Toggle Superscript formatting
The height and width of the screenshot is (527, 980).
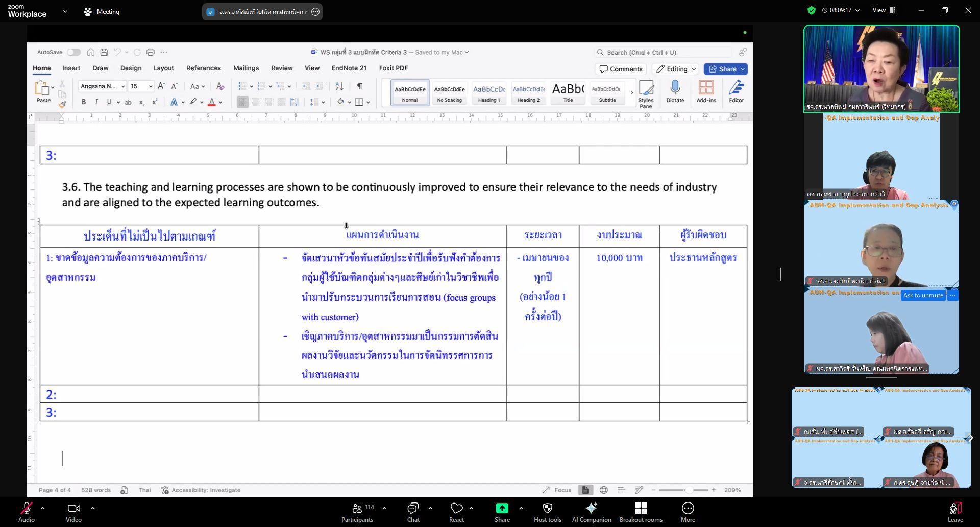coord(154,102)
